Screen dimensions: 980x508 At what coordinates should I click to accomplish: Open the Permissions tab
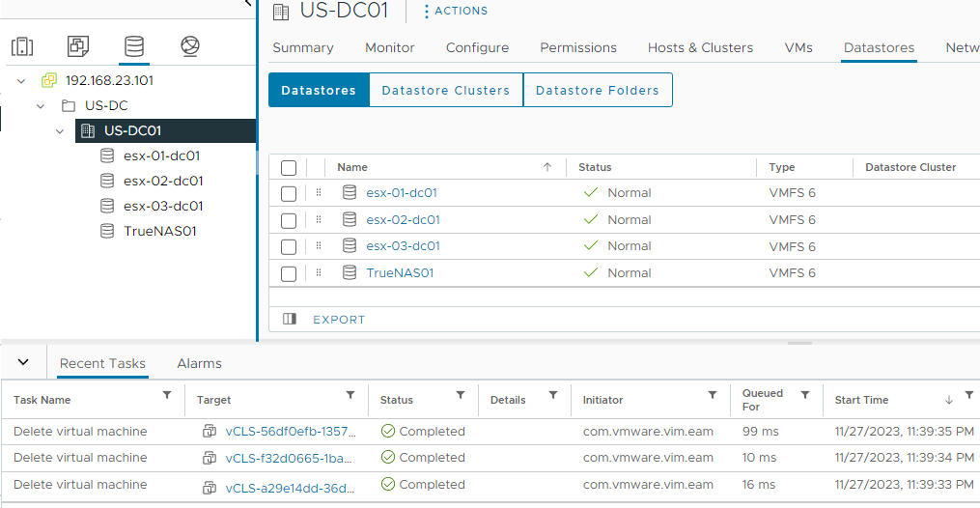coord(578,47)
